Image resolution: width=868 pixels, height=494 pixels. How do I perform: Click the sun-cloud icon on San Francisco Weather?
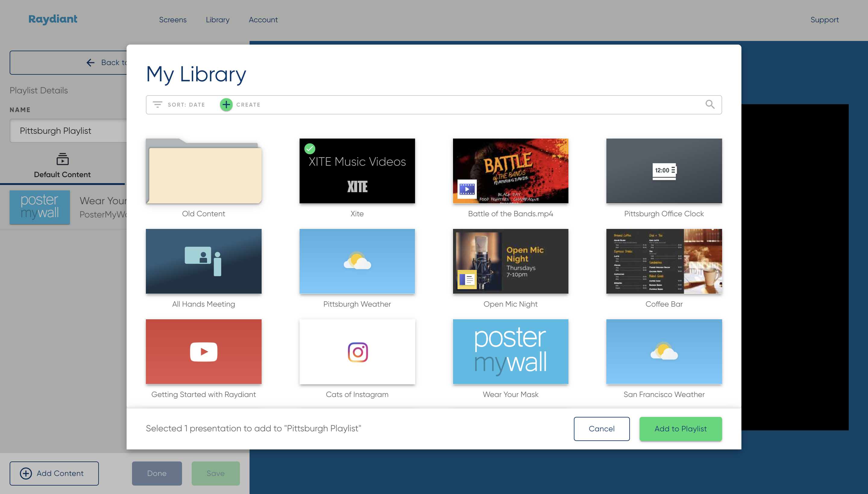664,351
